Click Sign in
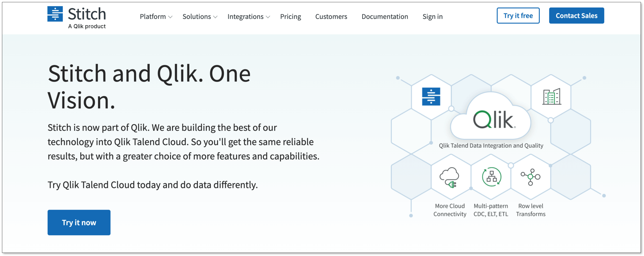The image size is (644, 256). [432, 17]
